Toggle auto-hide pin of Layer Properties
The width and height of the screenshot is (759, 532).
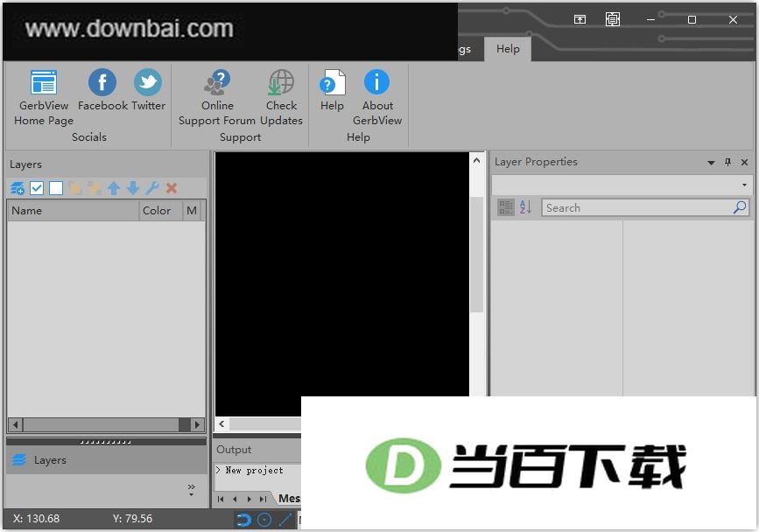pos(727,162)
